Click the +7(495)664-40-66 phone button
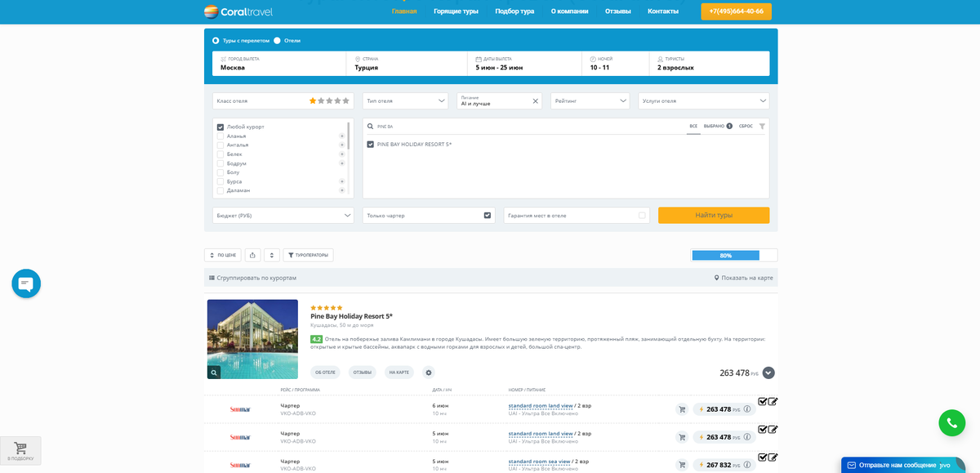The height and width of the screenshot is (473, 980). coord(736,11)
